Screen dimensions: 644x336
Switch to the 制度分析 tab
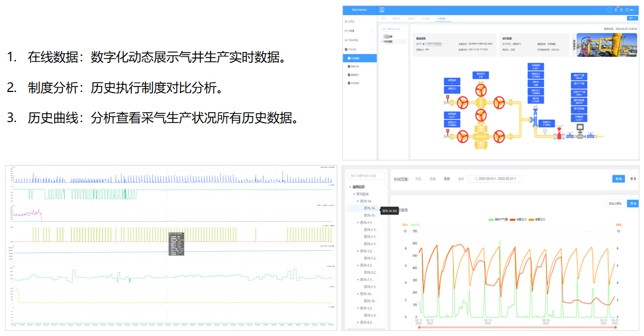tap(397, 19)
